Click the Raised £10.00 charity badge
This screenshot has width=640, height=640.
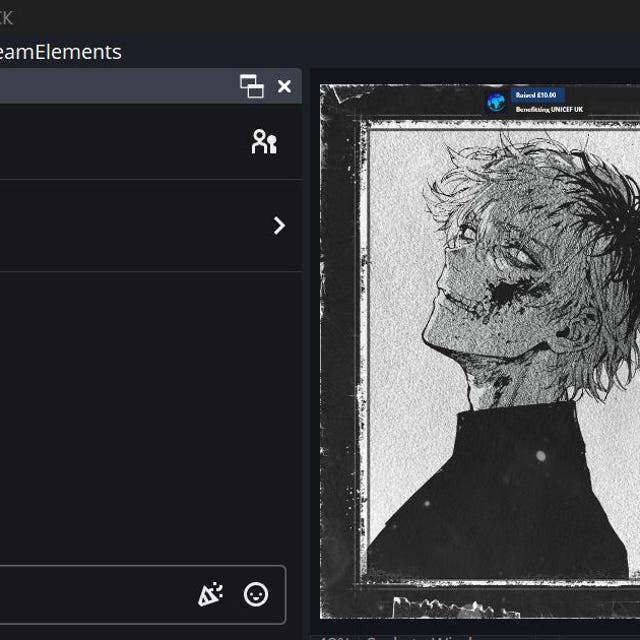point(537,95)
